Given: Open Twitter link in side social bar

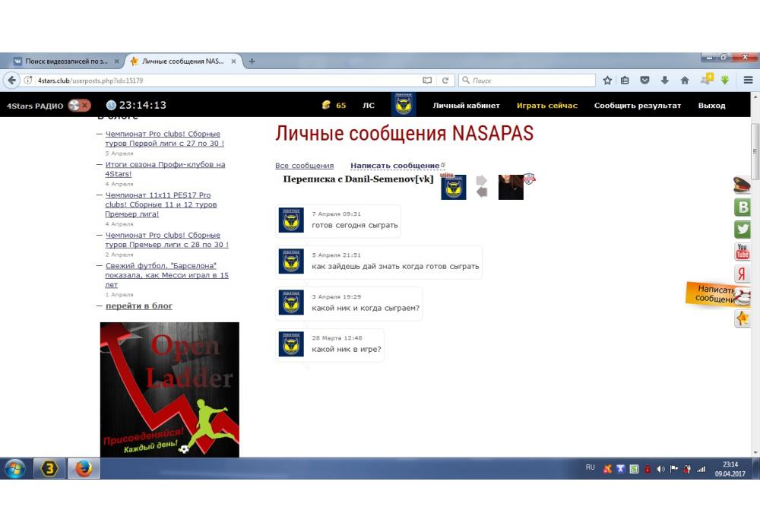Looking at the screenshot, I should click(742, 229).
